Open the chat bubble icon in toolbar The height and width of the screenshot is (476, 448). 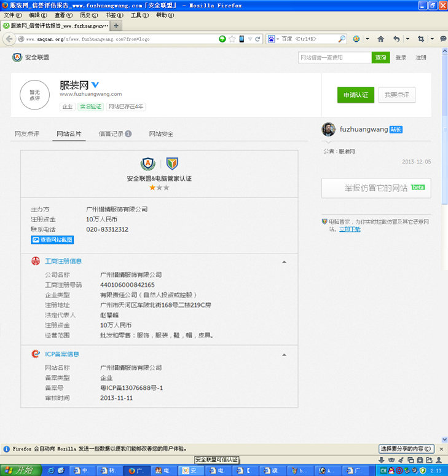click(x=443, y=39)
